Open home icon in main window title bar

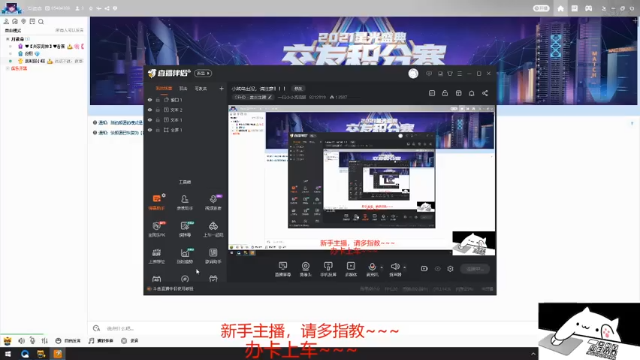click(560, 9)
